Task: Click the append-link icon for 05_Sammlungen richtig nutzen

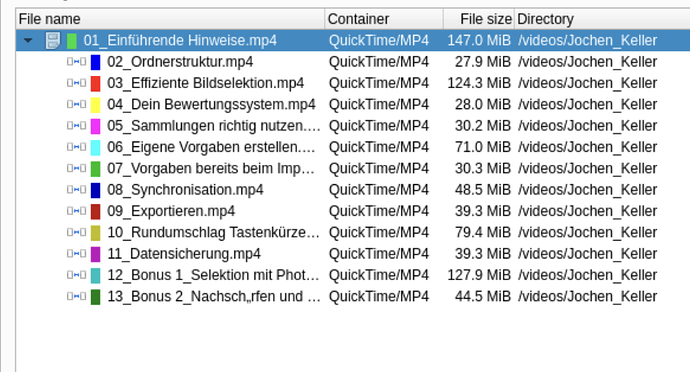Action: (x=77, y=125)
